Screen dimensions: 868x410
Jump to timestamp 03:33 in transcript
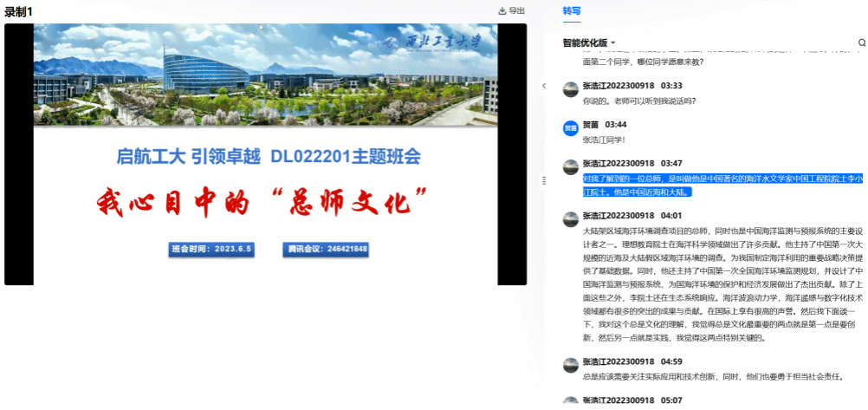tap(671, 86)
